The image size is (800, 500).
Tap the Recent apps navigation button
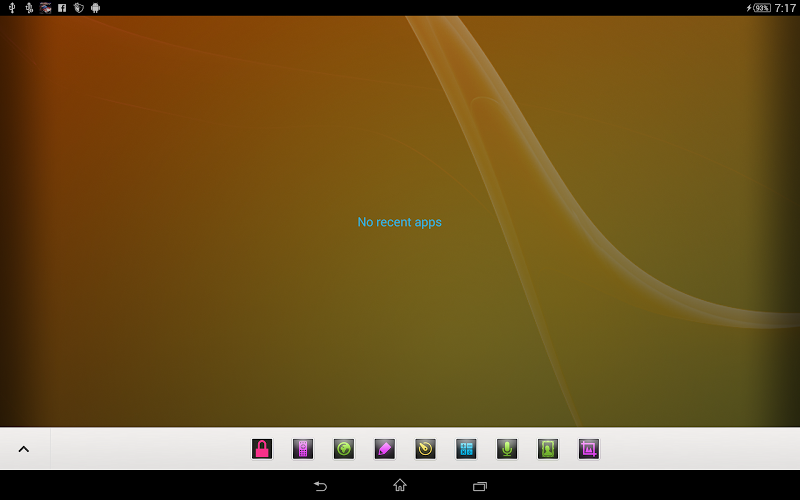click(480, 486)
